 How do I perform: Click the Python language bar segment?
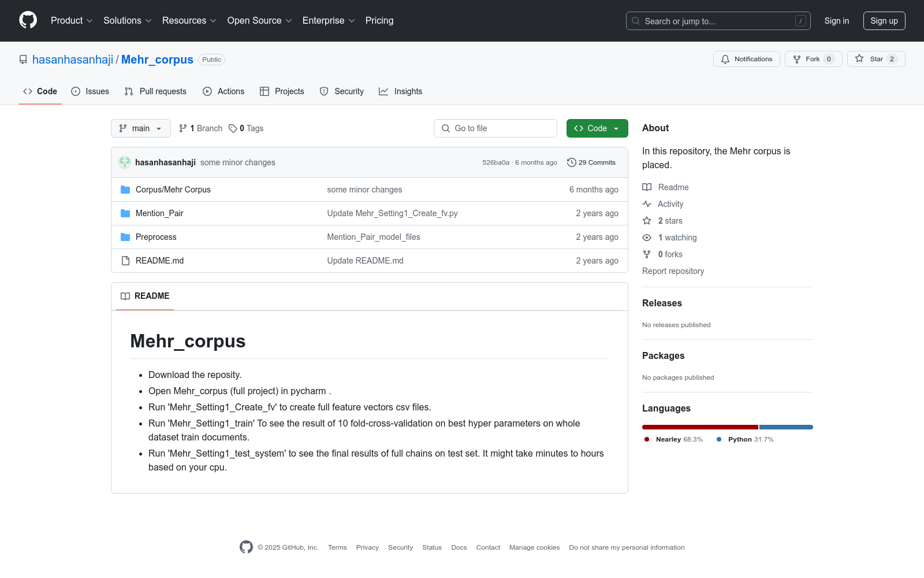click(x=786, y=427)
